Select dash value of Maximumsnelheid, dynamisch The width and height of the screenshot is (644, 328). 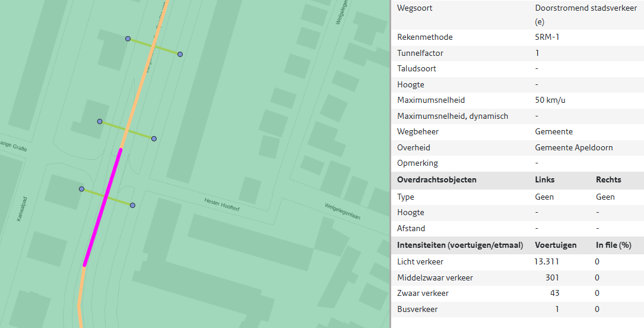coord(537,116)
